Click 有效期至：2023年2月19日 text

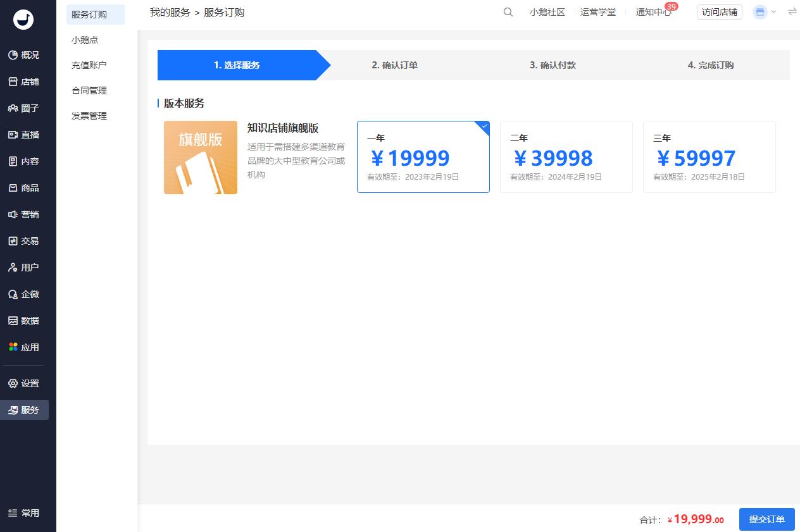coord(413,177)
